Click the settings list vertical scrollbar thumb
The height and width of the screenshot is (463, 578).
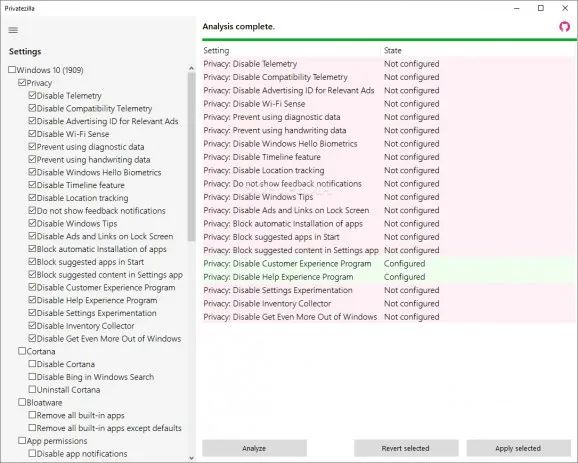click(191, 156)
